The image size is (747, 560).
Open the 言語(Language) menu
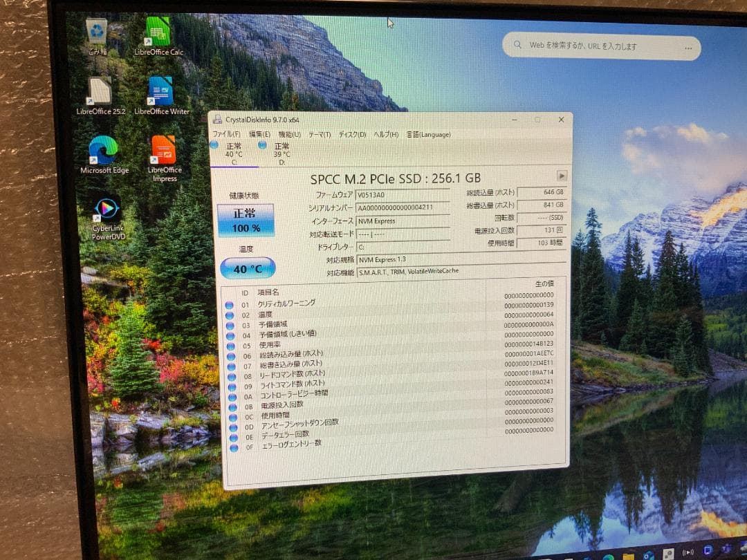tap(430, 135)
